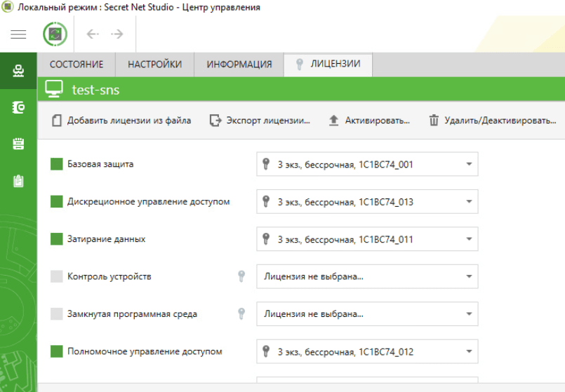Click the green circular refresh icon
Screen dimensions: 565x392
(x=55, y=34)
